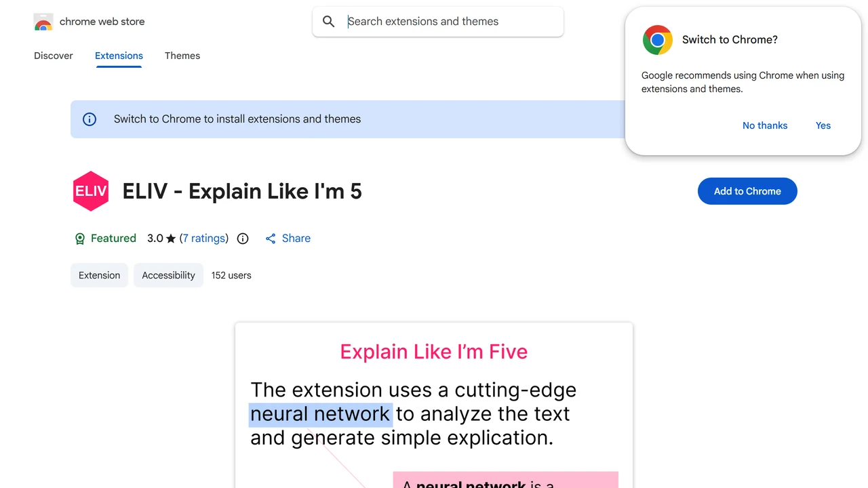
Task: Click the Share link text
Action: (296, 239)
